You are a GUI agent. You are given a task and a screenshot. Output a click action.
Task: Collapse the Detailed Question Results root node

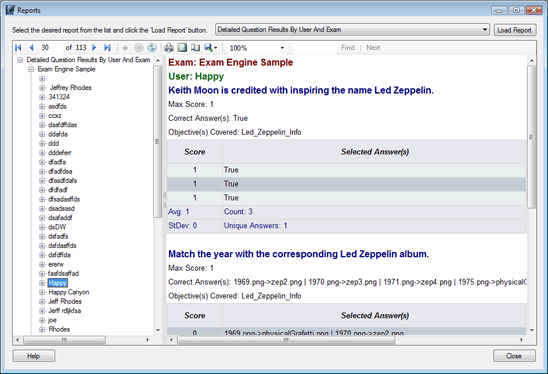20,60
